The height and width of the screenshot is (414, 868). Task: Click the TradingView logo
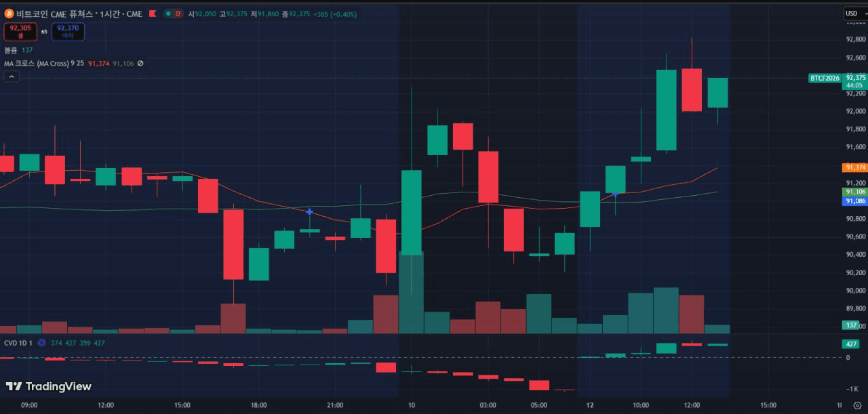[48, 386]
